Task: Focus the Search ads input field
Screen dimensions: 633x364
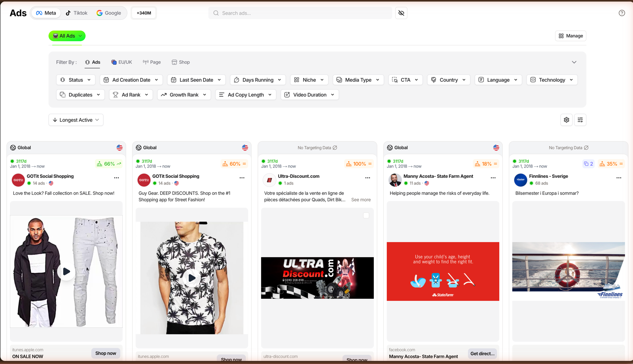Action: click(x=300, y=13)
